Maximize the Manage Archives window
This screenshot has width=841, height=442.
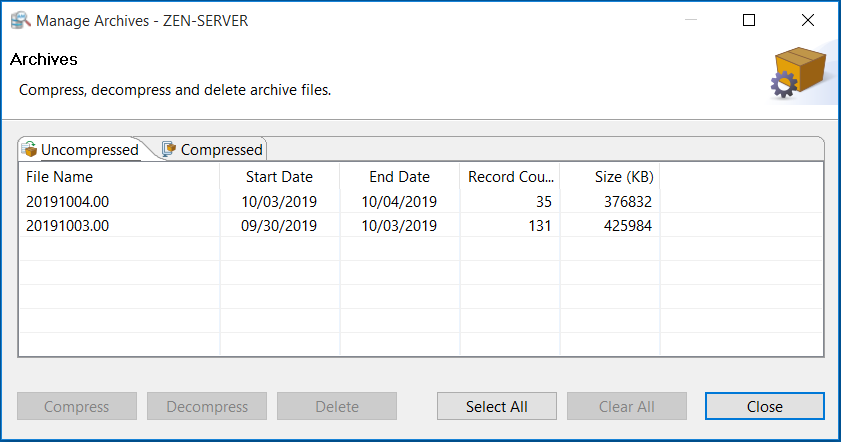pyautogui.click(x=749, y=20)
